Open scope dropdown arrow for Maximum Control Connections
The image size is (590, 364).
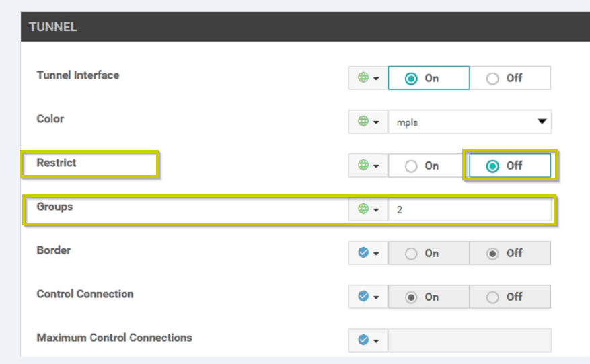click(x=376, y=341)
